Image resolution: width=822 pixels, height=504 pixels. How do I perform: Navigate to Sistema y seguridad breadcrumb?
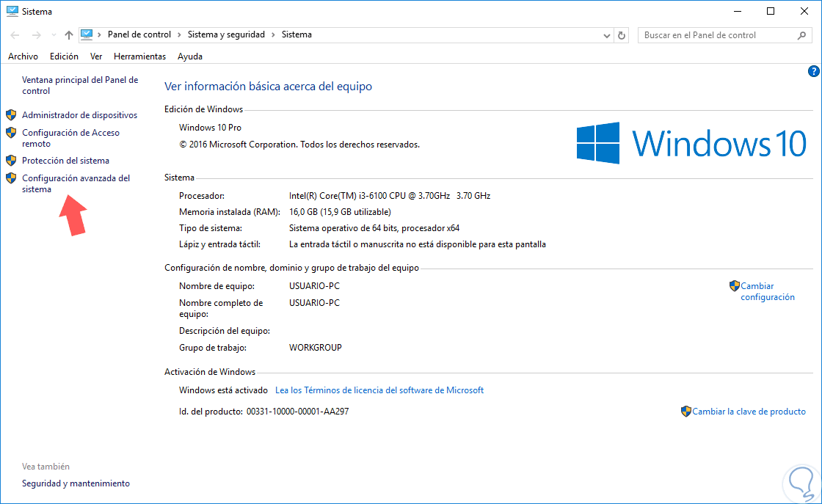(x=226, y=34)
